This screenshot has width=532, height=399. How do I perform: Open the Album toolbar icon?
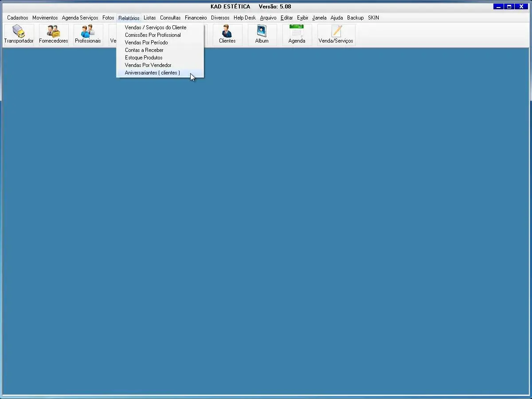pyautogui.click(x=262, y=35)
